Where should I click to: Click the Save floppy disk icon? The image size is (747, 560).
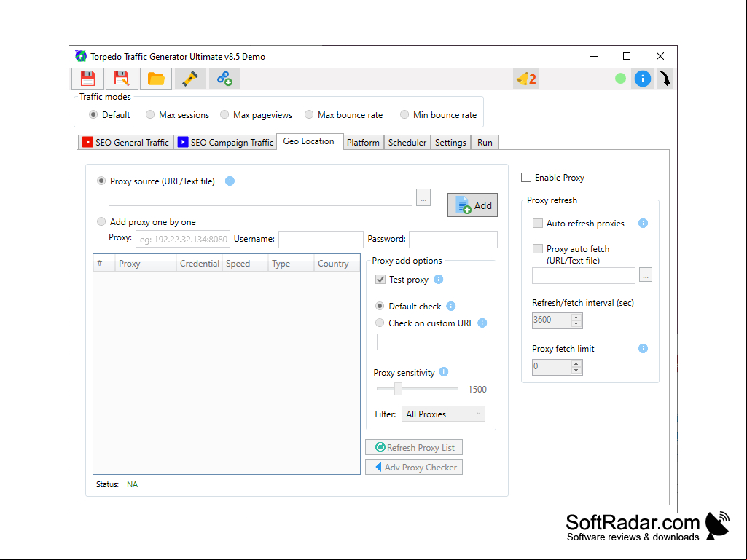coord(88,79)
